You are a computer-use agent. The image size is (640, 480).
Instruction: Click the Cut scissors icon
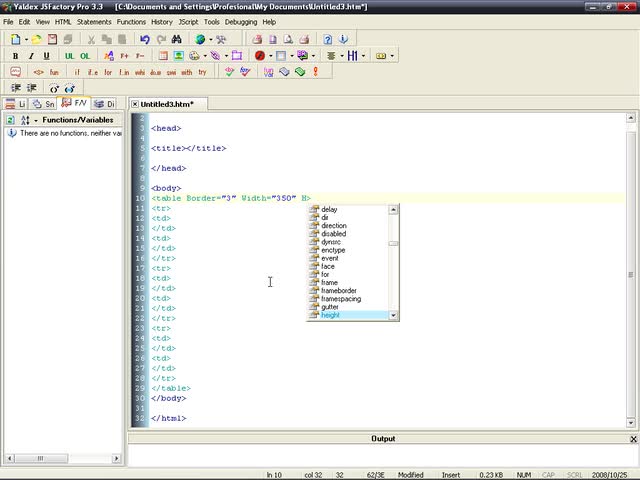coord(91,40)
